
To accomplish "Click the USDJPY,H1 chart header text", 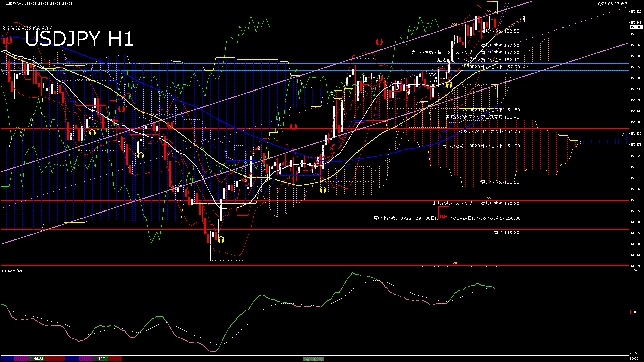I will (14, 3).
